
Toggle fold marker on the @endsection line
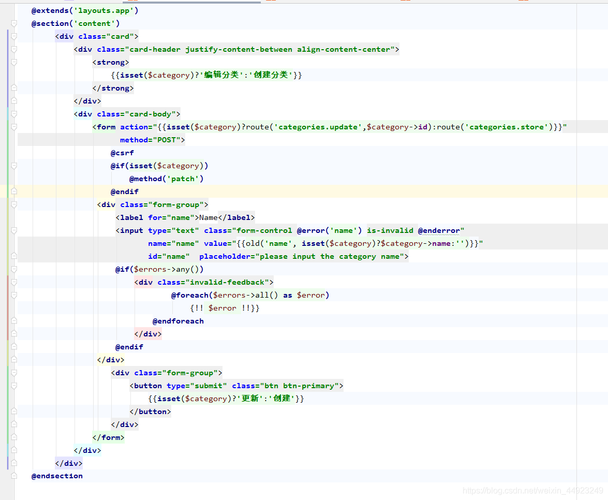[14, 476]
